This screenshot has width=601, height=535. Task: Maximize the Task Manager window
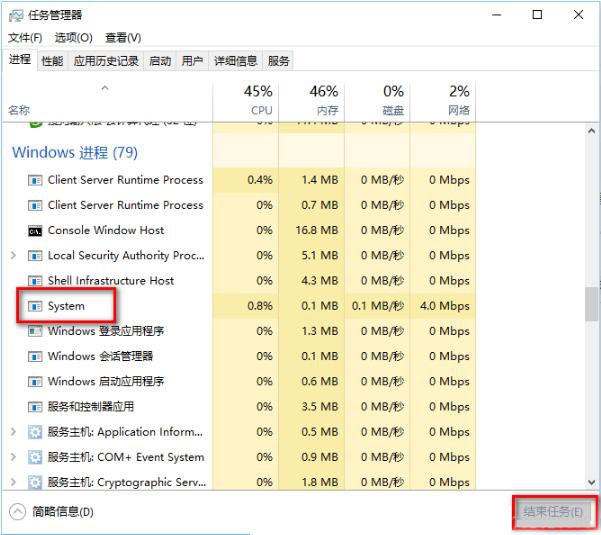537,15
